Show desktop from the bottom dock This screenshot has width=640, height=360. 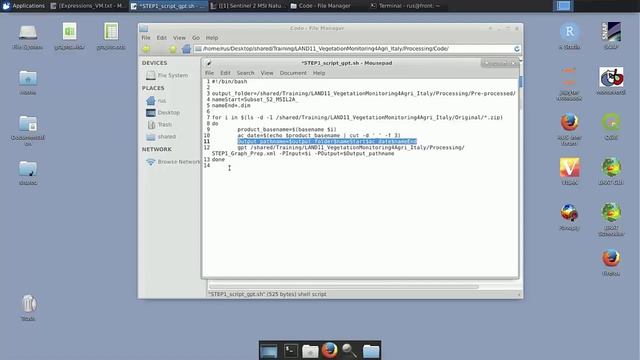(269, 351)
